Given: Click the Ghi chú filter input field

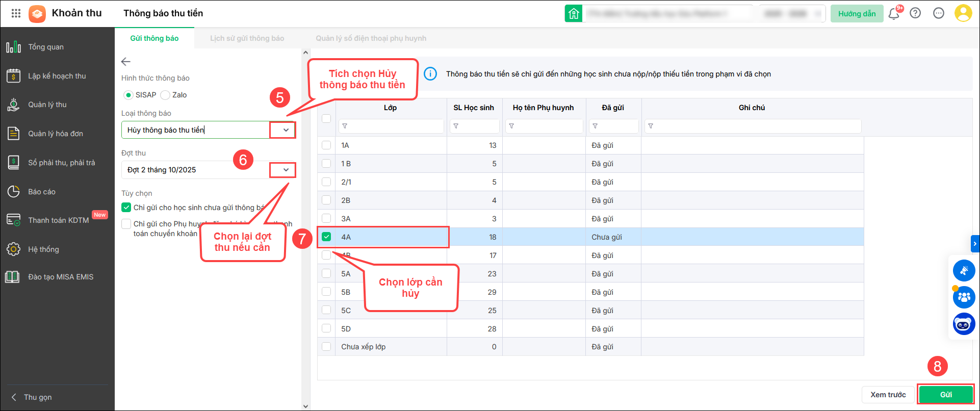Looking at the screenshot, I should [753, 126].
